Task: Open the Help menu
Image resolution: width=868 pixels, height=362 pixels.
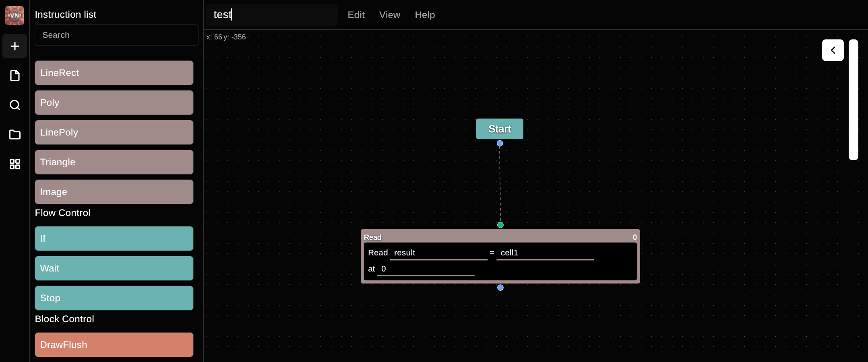Action: [425, 15]
